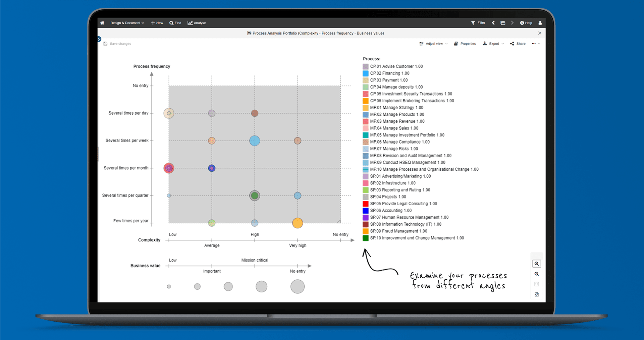Open the more options (...) dropdown
The height and width of the screenshot is (340, 644).
535,44
